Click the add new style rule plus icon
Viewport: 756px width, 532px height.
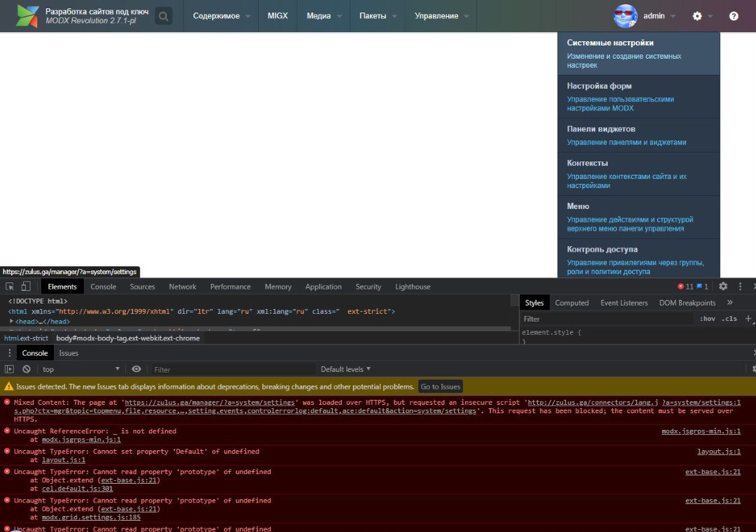click(x=748, y=319)
